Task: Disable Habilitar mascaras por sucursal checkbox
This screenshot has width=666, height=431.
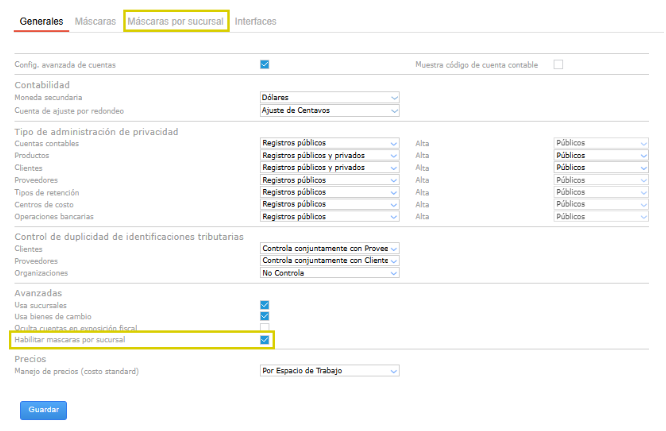Action: coord(265,340)
